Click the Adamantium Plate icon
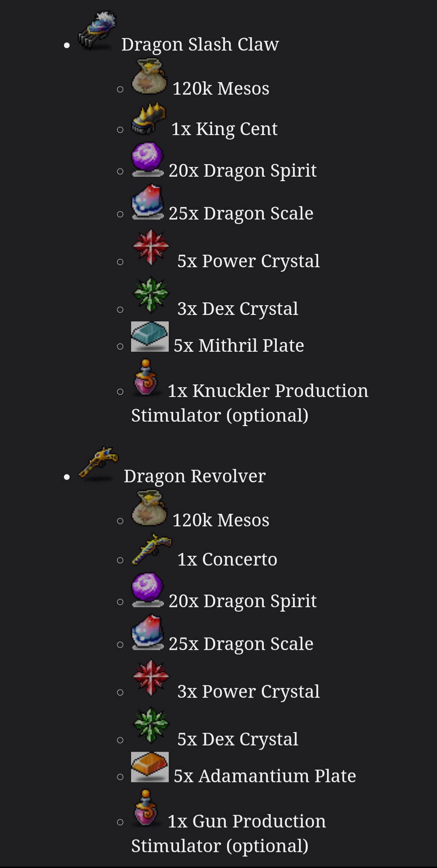Viewport: 437px width, 868px height. [150, 767]
